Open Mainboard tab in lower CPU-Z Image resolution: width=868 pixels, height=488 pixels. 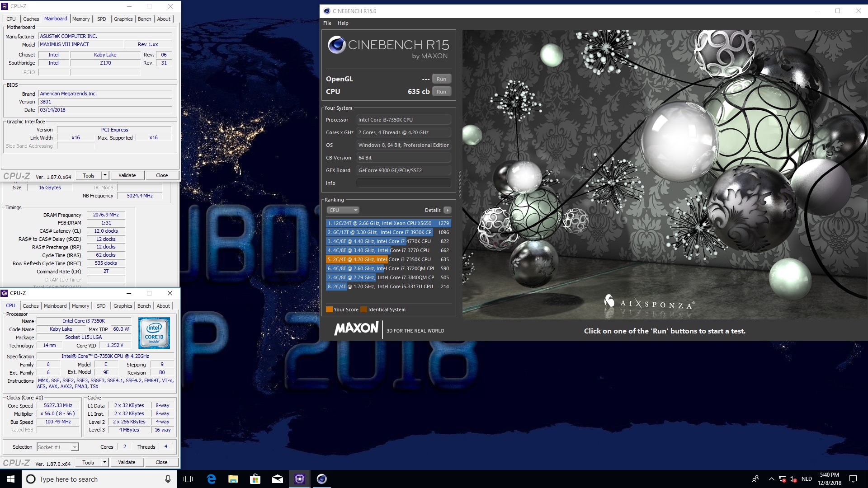point(55,306)
